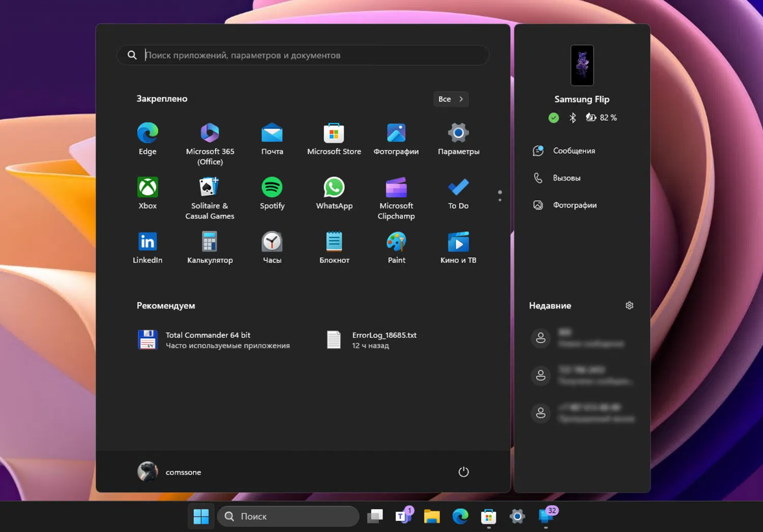Image resolution: width=763 pixels, height=532 pixels.
Task: Open WhatsApp
Action: click(x=334, y=193)
